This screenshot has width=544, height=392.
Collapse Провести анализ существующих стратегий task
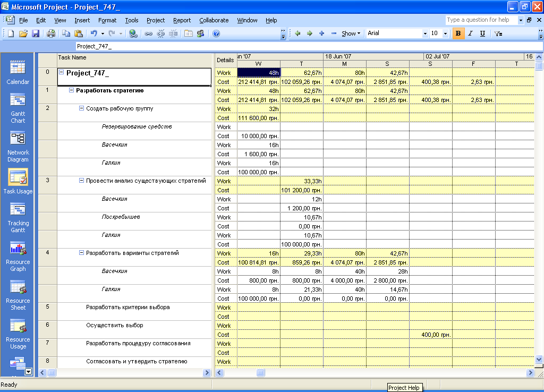(x=81, y=181)
